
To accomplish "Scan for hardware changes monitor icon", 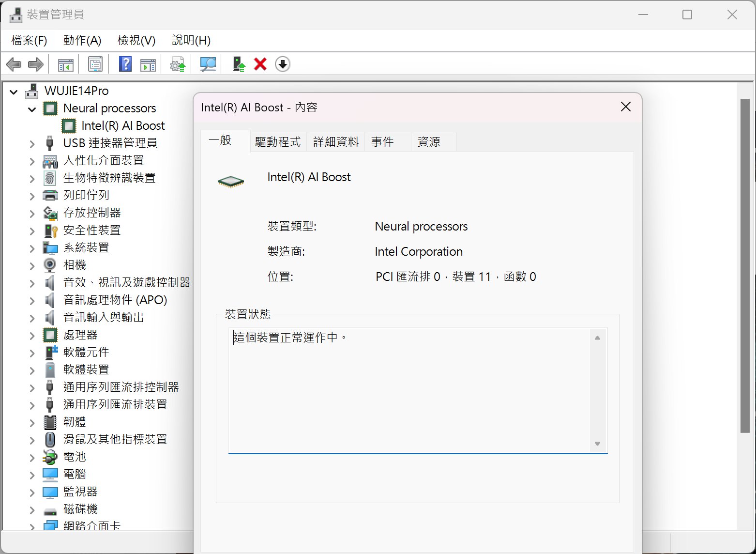I will (x=208, y=64).
